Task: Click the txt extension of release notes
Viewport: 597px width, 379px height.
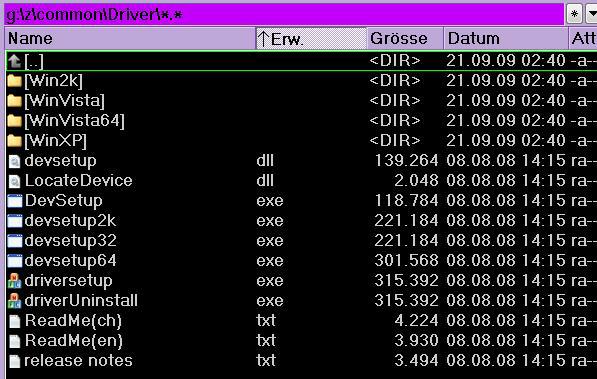Action: point(266,360)
